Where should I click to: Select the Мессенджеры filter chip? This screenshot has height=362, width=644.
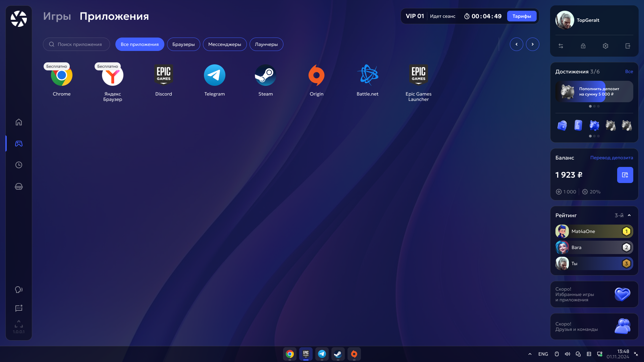[x=224, y=44]
